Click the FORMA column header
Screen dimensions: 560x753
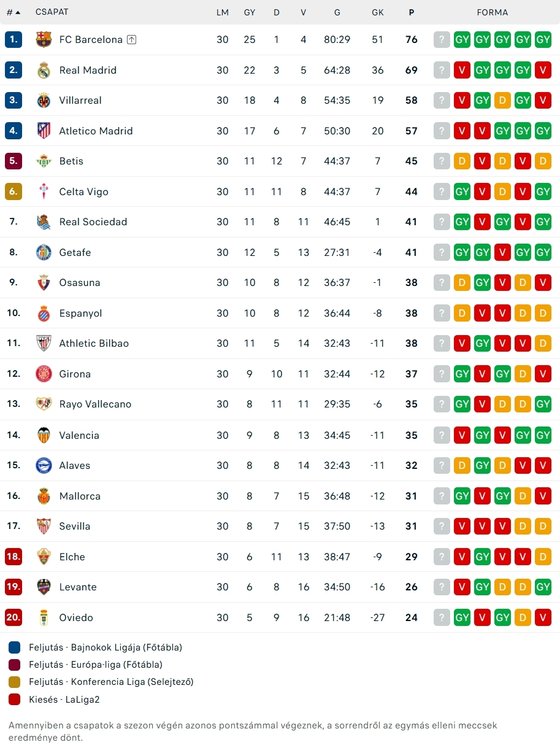(x=493, y=12)
